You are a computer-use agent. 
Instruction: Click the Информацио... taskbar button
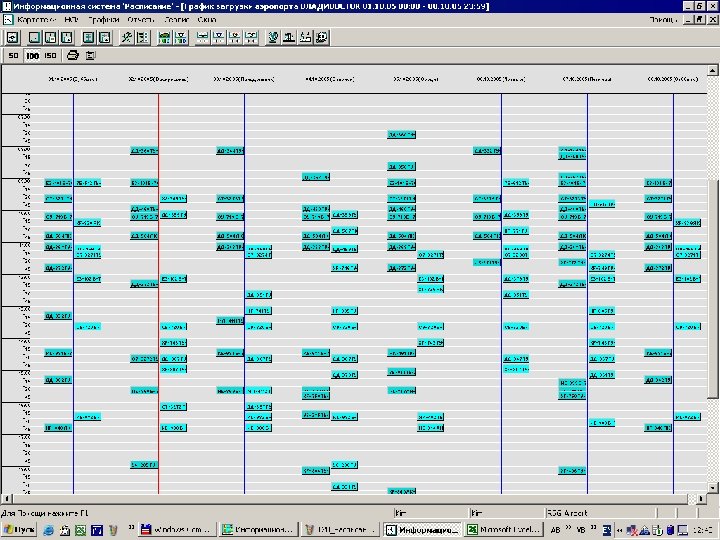(422, 530)
